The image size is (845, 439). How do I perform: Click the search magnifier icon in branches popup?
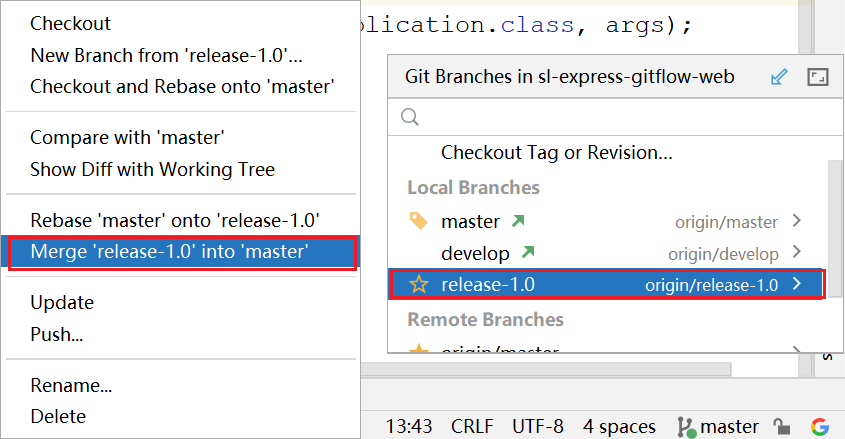pos(410,117)
